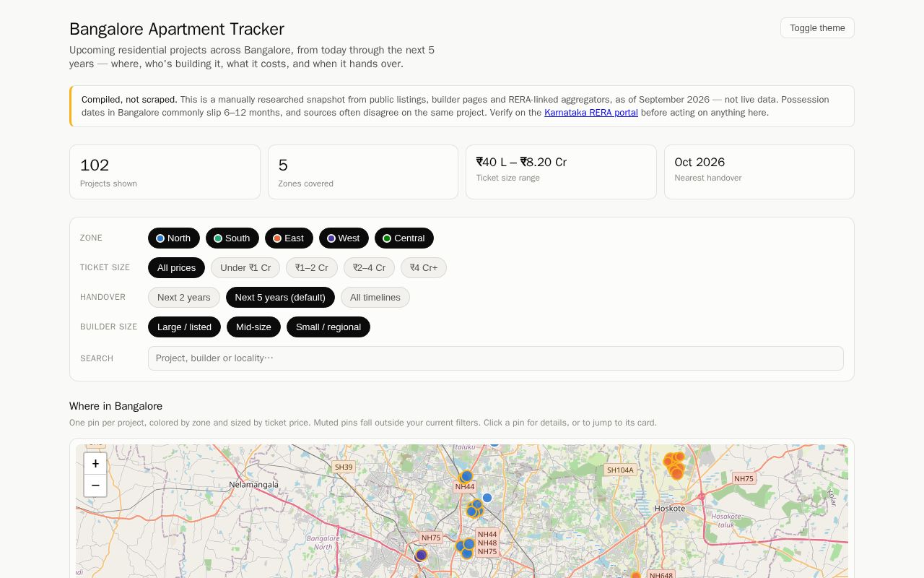This screenshot has width=924, height=578.
Task: Zoom in on the map
Action: coord(95,464)
